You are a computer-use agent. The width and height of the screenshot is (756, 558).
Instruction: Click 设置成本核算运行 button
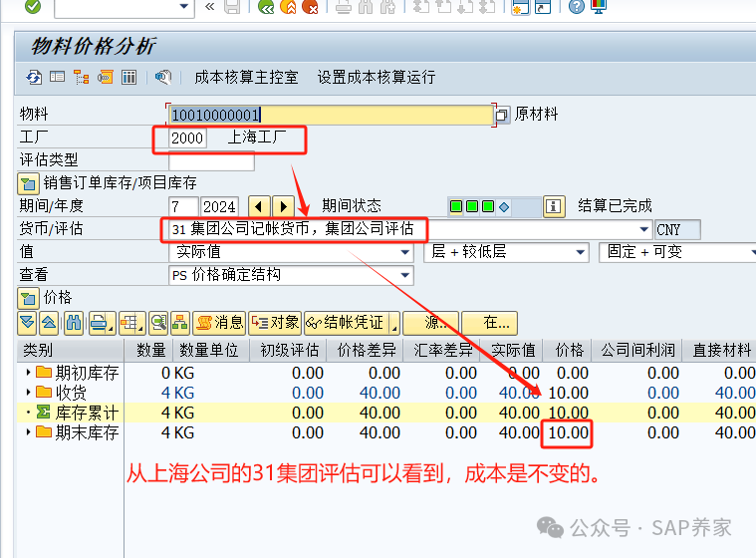coord(377,77)
